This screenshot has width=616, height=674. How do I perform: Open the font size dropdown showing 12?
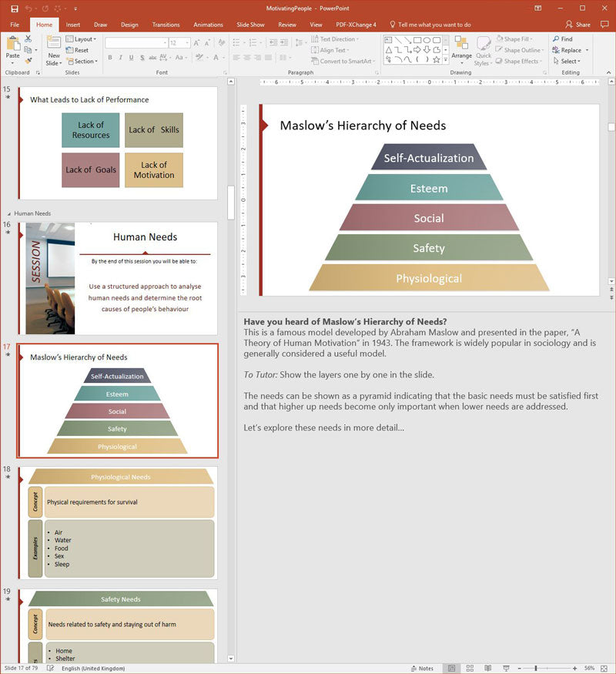[x=179, y=43]
